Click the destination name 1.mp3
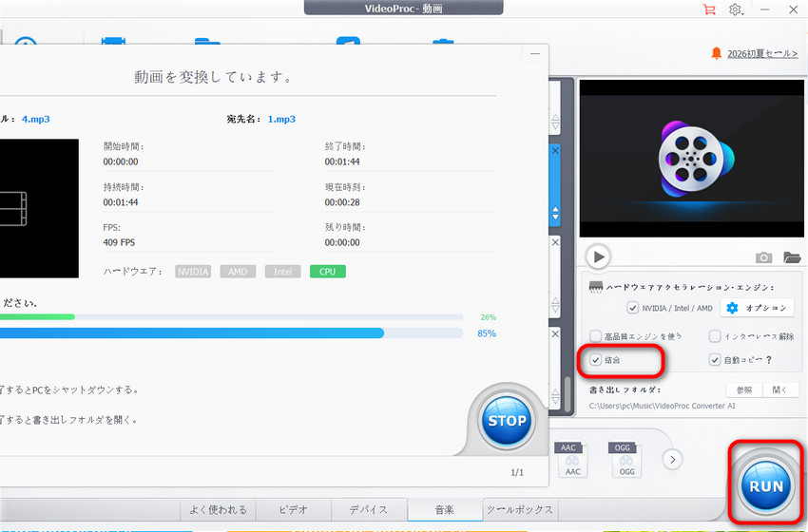This screenshot has height=532, width=808. (x=281, y=119)
